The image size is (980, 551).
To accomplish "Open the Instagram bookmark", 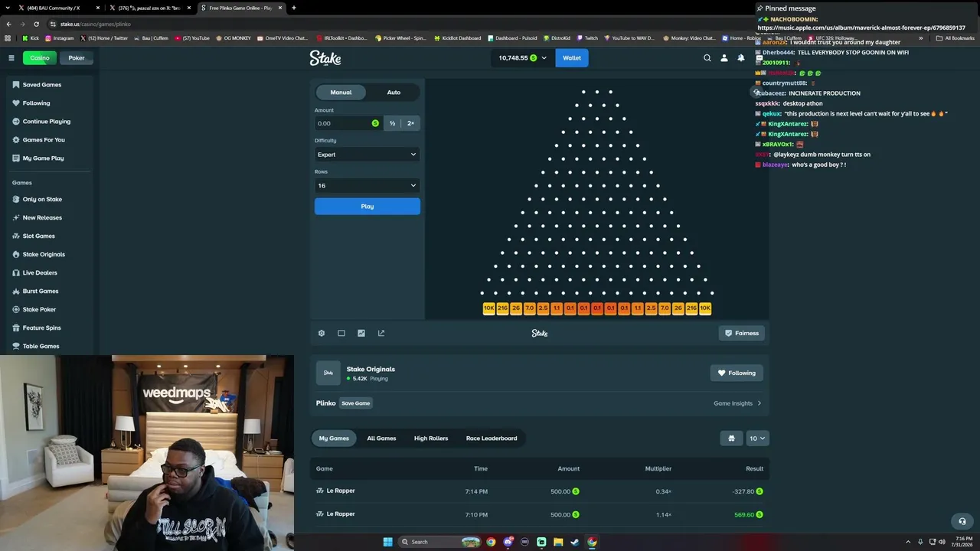I will 60,38.
